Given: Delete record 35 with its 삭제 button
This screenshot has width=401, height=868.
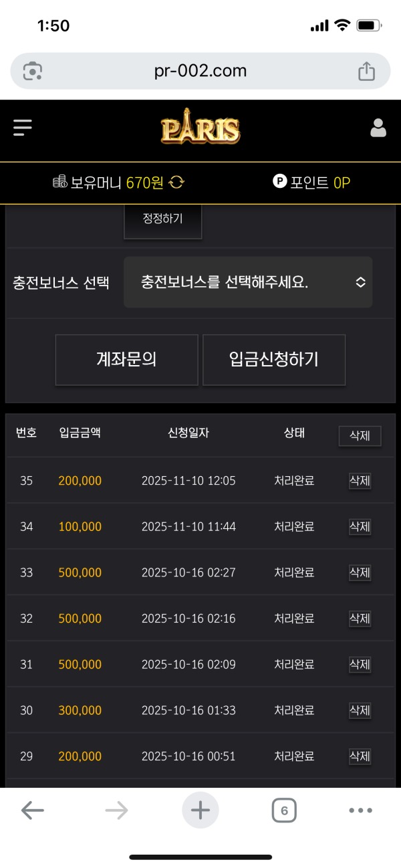Looking at the screenshot, I should click(359, 480).
